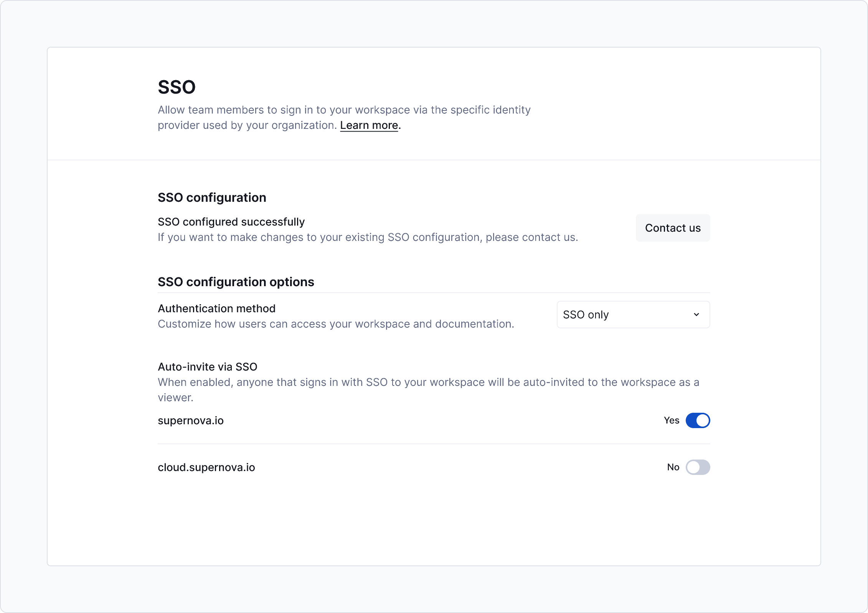Open the Learn more link

369,125
